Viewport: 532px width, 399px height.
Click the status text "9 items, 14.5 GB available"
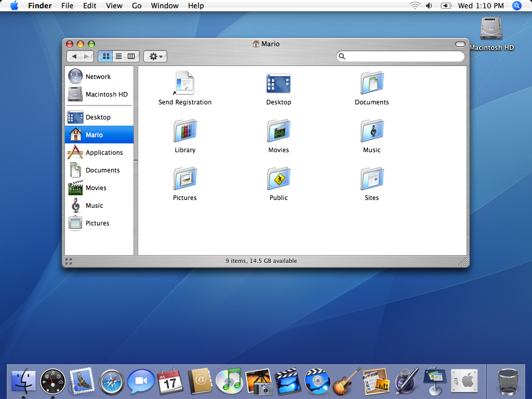pos(261,261)
